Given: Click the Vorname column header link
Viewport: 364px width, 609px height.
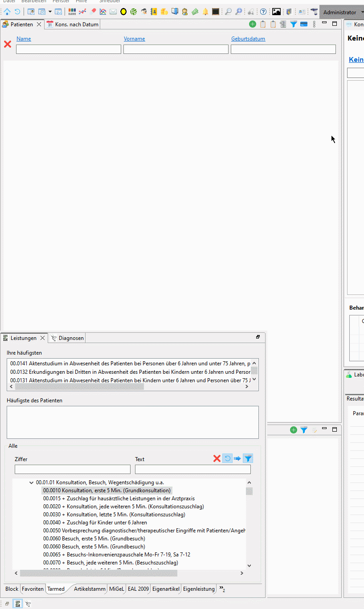Looking at the screenshot, I should pos(134,39).
